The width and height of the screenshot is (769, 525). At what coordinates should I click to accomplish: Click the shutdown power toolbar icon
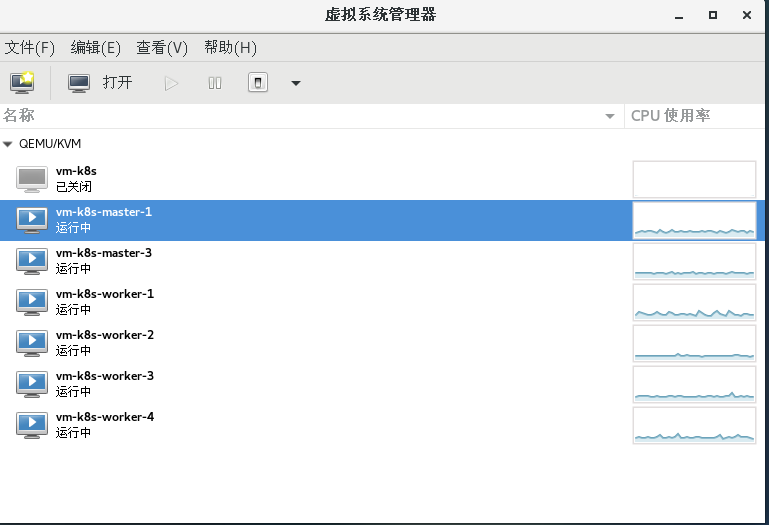(258, 83)
